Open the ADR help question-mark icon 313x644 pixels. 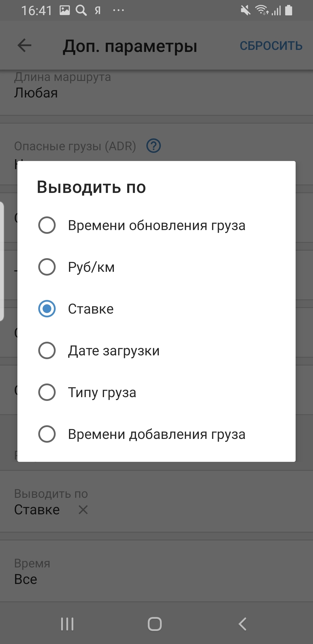click(154, 146)
